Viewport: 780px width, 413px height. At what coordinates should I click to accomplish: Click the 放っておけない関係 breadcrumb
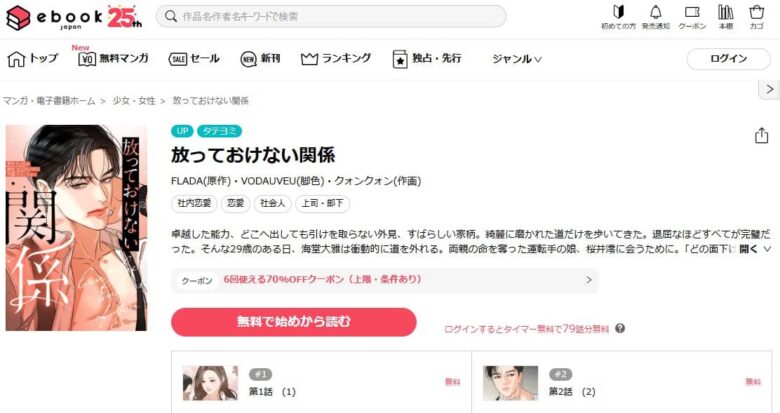pos(210,101)
